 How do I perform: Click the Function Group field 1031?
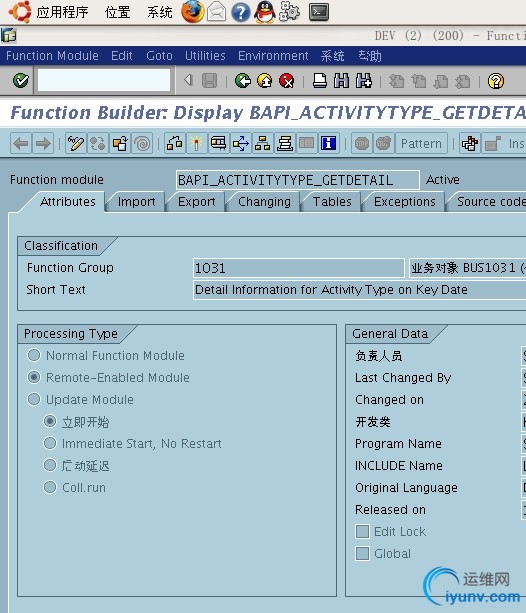298,268
